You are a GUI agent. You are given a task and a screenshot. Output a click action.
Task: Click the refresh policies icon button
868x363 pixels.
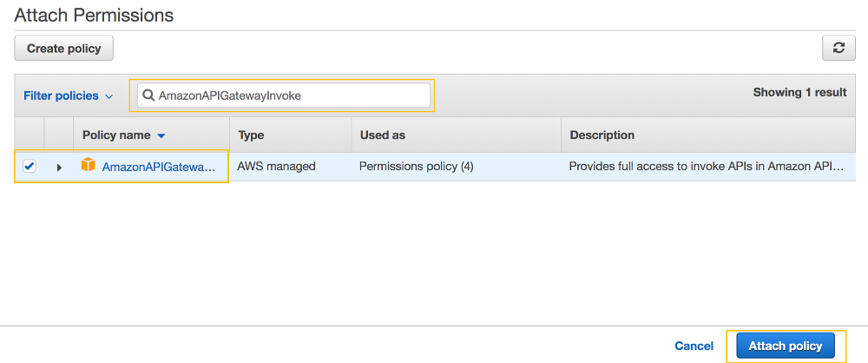tap(838, 49)
